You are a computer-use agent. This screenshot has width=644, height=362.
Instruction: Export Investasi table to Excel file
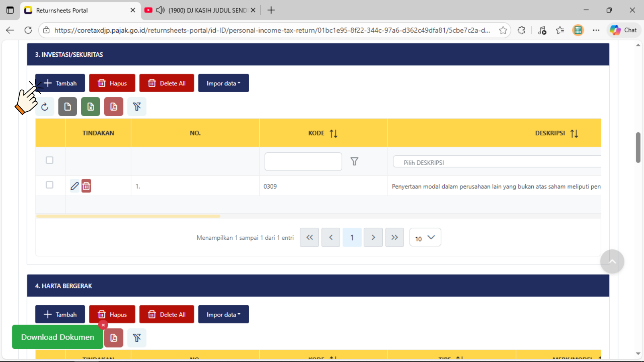click(x=91, y=107)
